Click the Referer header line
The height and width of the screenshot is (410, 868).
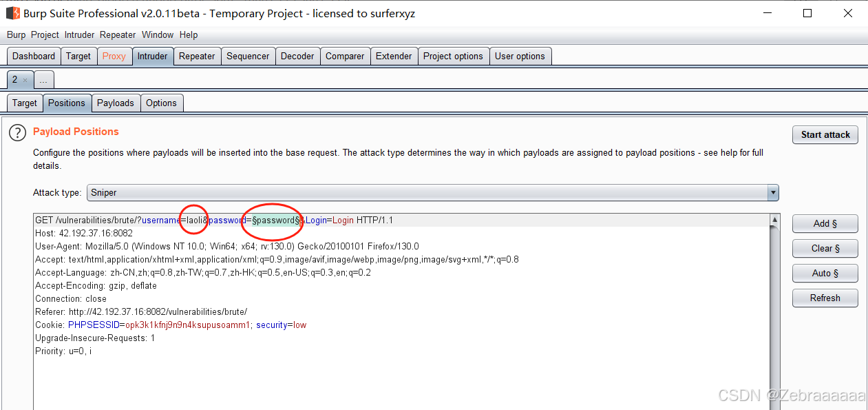coord(141,312)
